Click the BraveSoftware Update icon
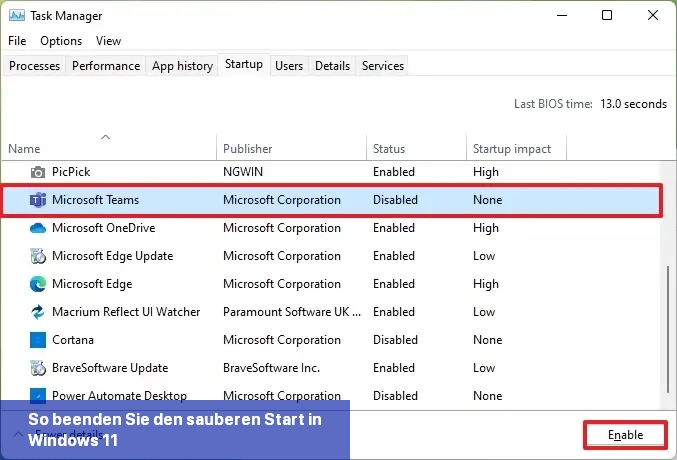Image resolution: width=677 pixels, height=460 pixels. coord(38,368)
